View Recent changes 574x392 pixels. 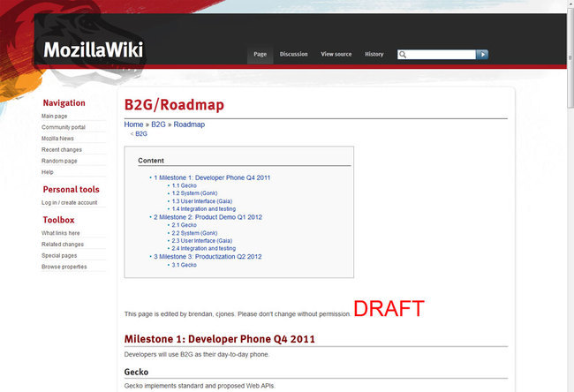click(x=62, y=150)
